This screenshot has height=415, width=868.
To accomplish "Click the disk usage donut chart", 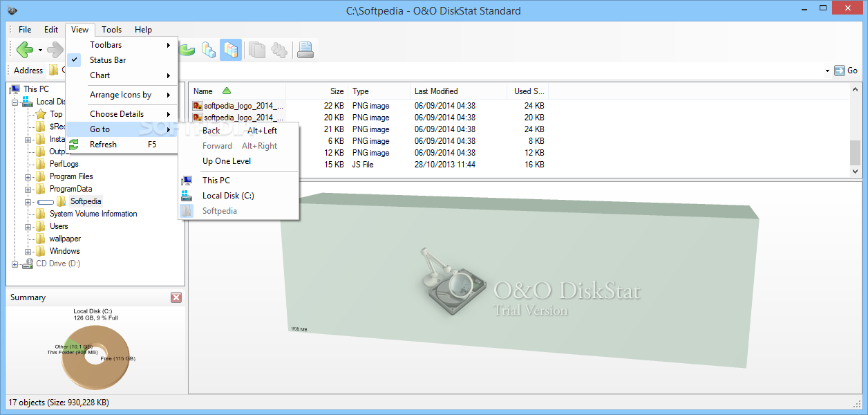I will pyautogui.click(x=95, y=356).
